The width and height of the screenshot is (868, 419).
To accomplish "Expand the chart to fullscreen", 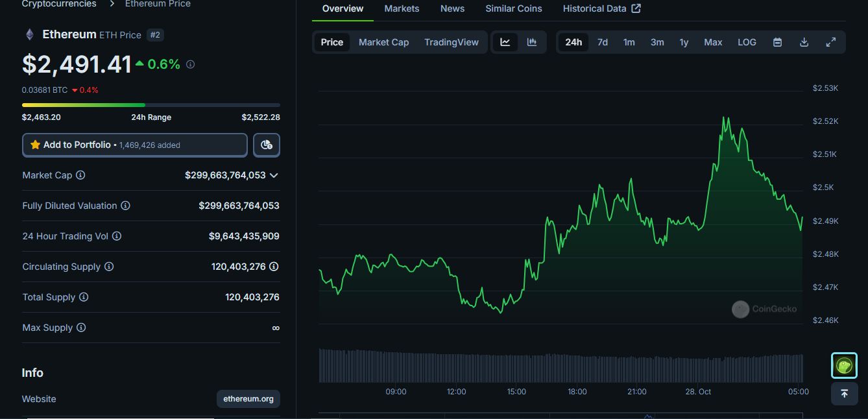I will 831,42.
